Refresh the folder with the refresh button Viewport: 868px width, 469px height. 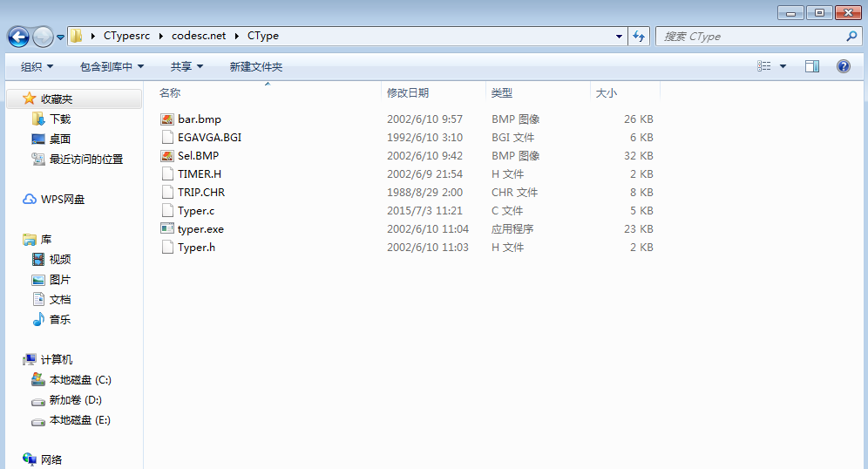[639, 37]
